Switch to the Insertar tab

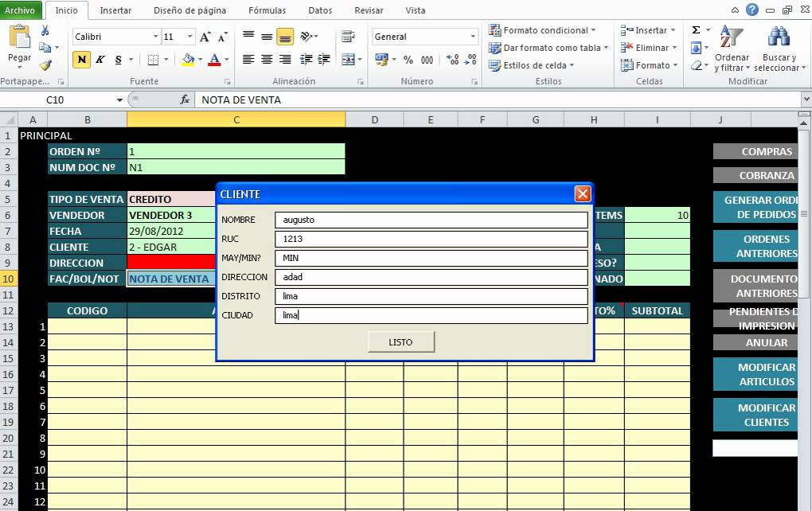115,10
